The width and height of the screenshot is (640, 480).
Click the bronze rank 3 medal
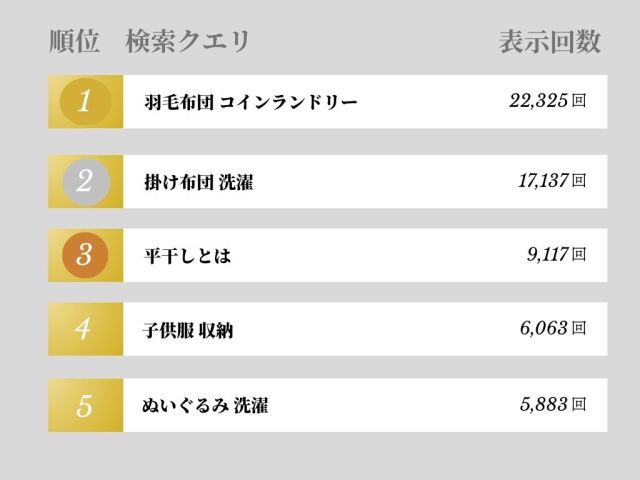pos(85,255)
